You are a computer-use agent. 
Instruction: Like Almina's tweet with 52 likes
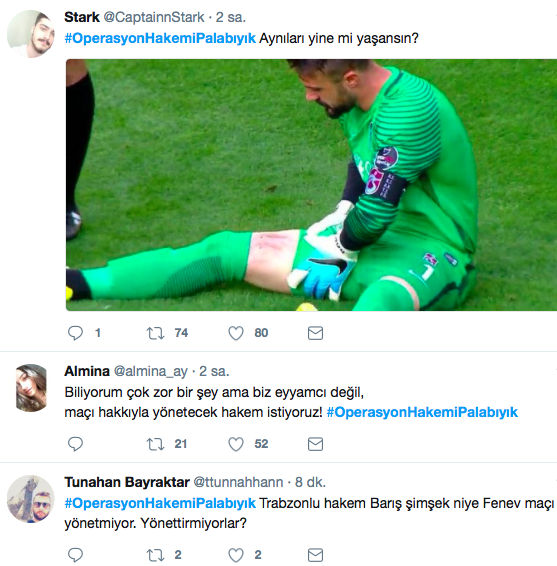click(x=236, y=444)
